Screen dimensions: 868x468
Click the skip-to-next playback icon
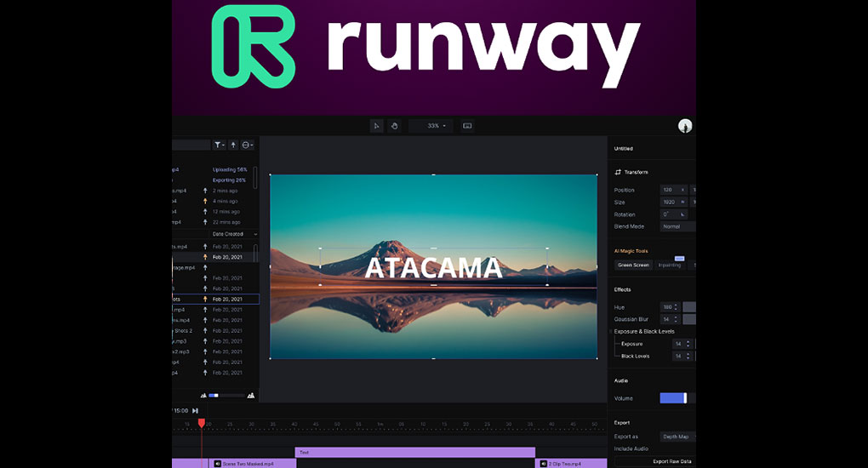click(x=196, y=410)
